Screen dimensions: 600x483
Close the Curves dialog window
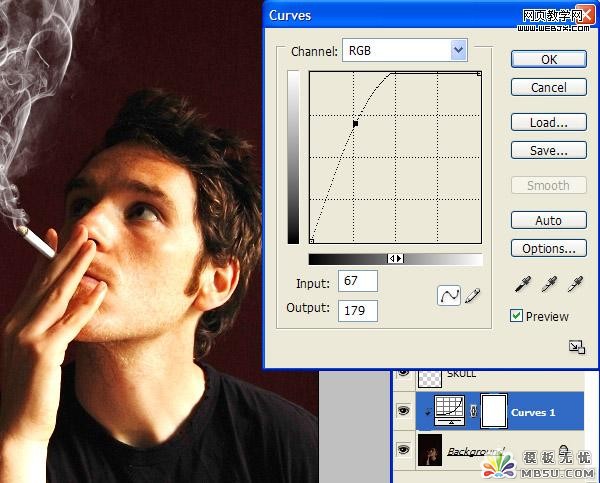coord(586,15)
